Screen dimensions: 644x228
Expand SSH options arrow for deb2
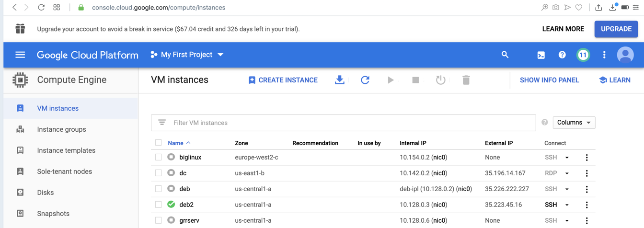567,205
